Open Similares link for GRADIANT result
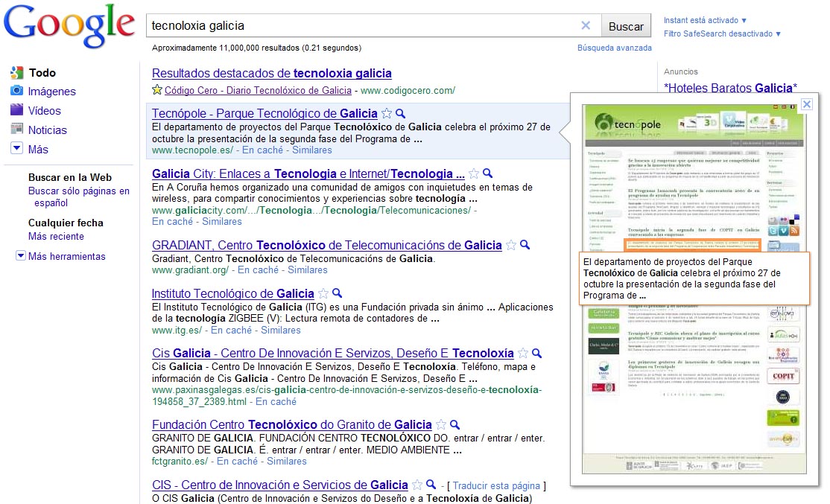The image size is (830, 504). pos(308,269)
